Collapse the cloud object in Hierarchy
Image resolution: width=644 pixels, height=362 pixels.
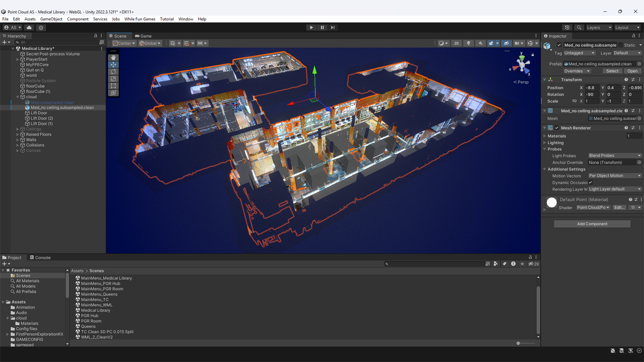(x=18, y=97)
